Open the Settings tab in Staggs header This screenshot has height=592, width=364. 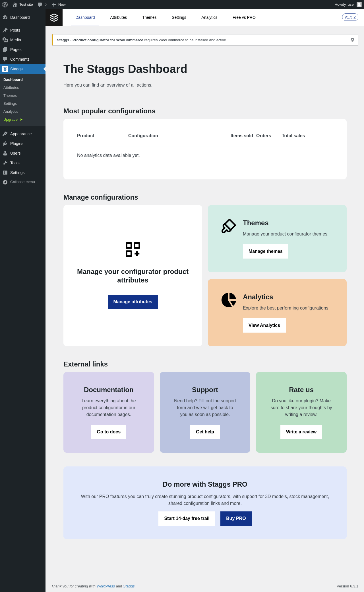(x=179, y=18)
